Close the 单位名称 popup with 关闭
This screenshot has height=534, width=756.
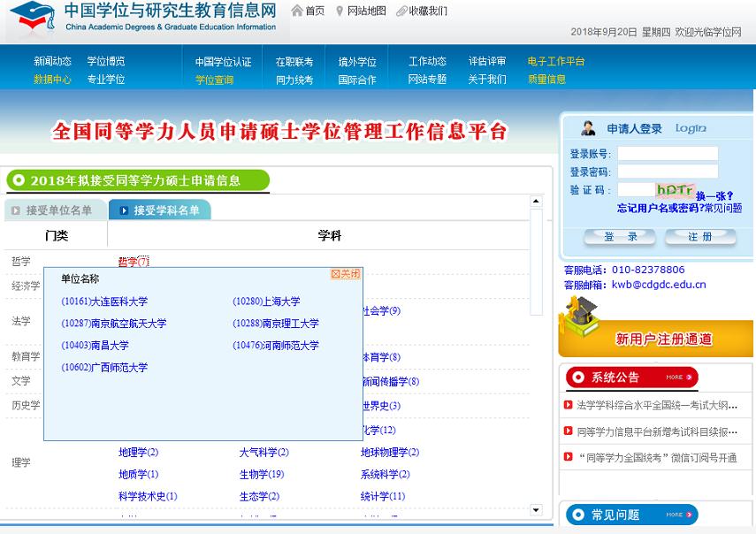pos(346,274)
